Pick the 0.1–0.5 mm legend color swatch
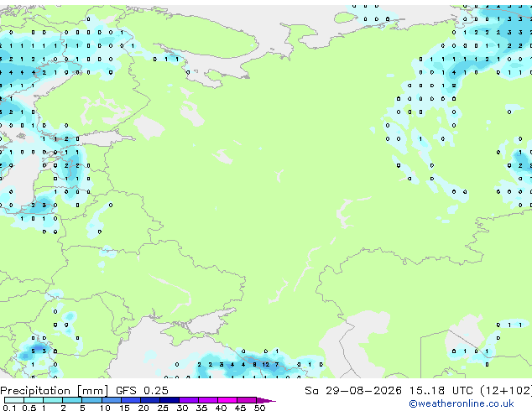532x411 pixels. (14, 400)
